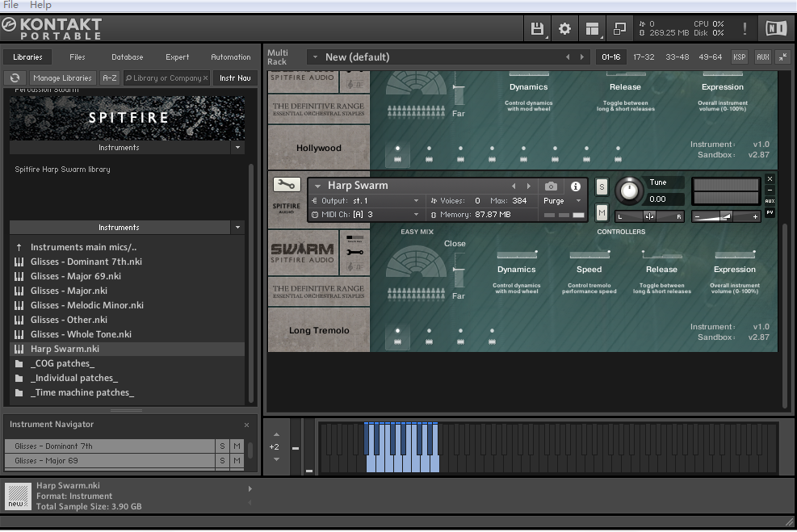Switch to the Automation tab
797x532 pixels.
(231, 57)
